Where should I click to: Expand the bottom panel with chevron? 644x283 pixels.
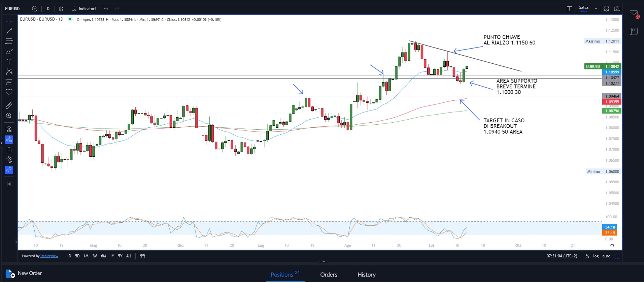pyautogui.click(x=324, y=262)
